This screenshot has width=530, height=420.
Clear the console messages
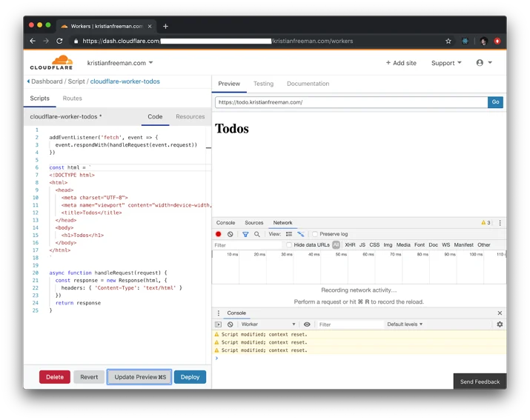[x=231, y=324]
